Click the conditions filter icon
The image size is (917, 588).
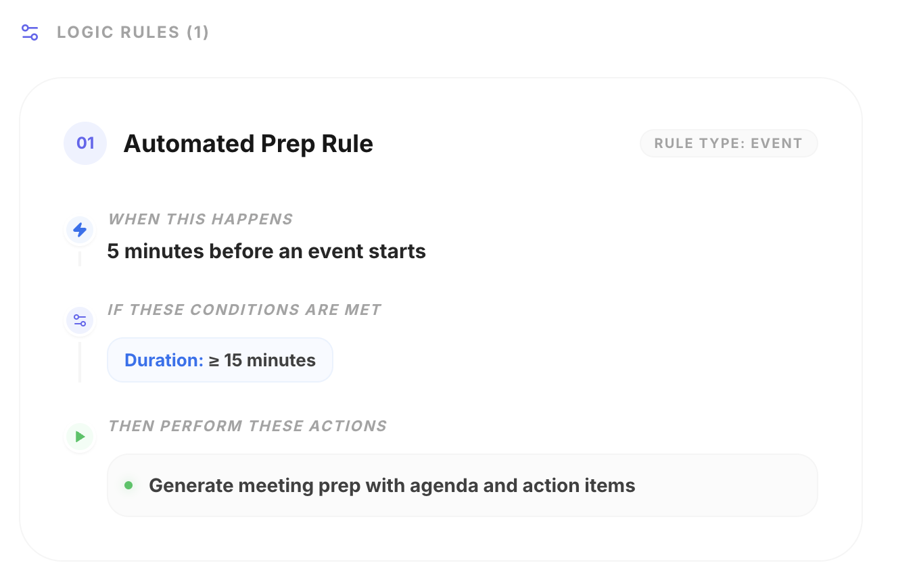tap(80, 320)
